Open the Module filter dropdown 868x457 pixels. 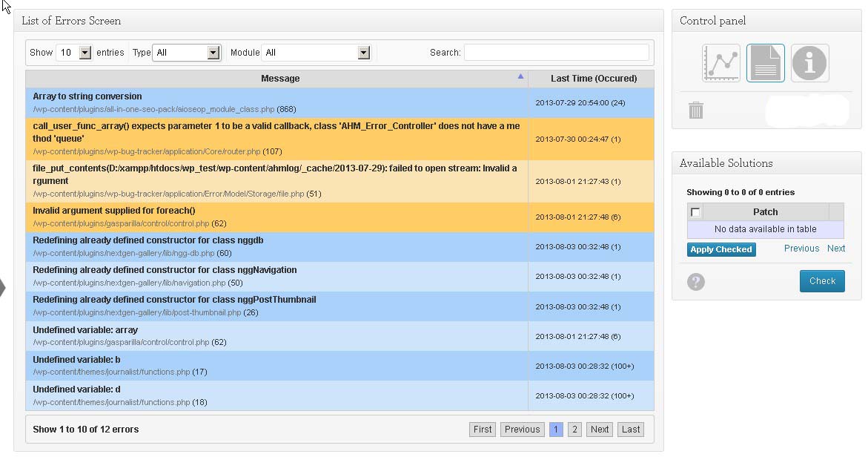316,53
